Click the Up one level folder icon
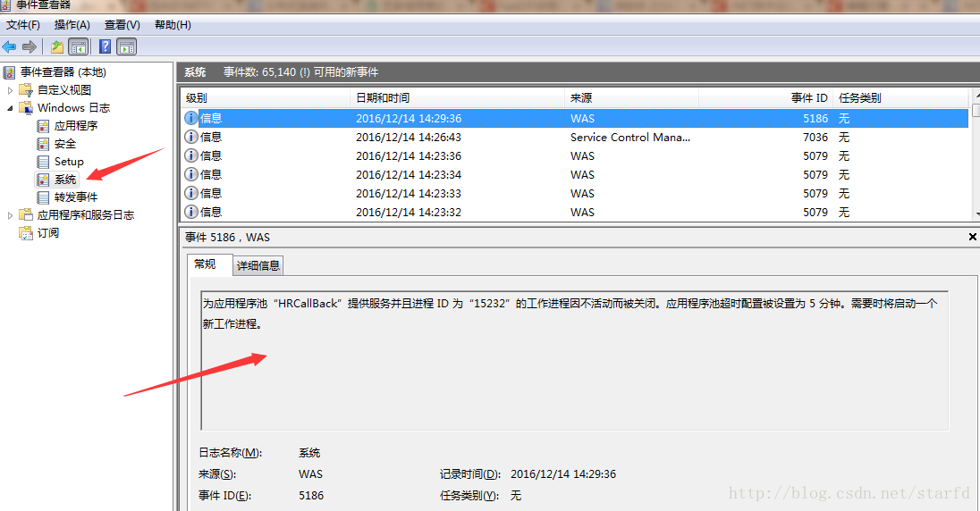This screenshot has height=511, width=980. [57, 46]
